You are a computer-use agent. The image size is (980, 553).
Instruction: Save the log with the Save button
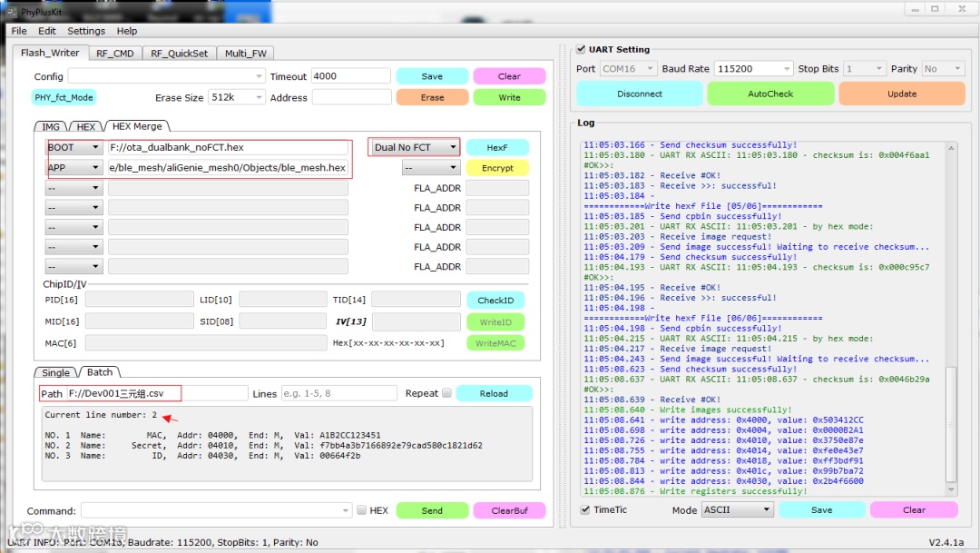(x=821, y=509)
